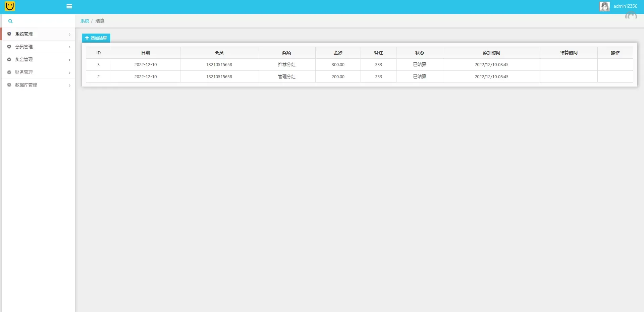The width and height of the screenshot is (644, 312).
Task: Click 2022/12/10 08:45 in row ID 3
Action: click(x=492, y=65)
